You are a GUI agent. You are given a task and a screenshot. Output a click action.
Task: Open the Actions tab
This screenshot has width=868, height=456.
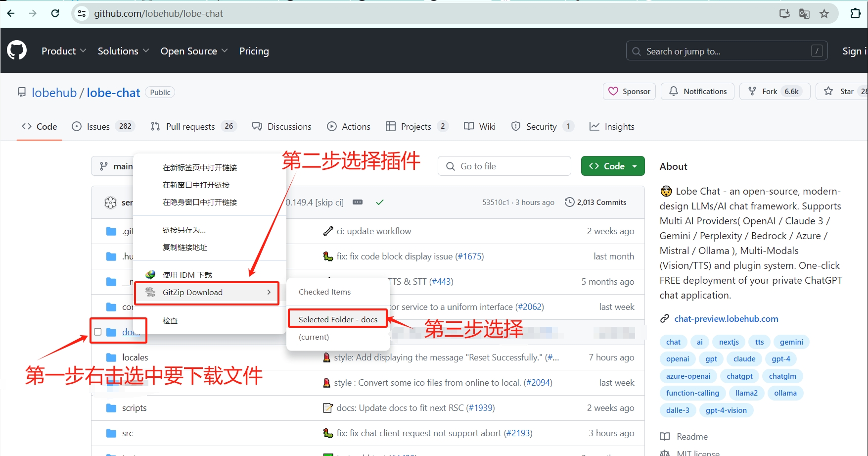click(x=349, y=127)
